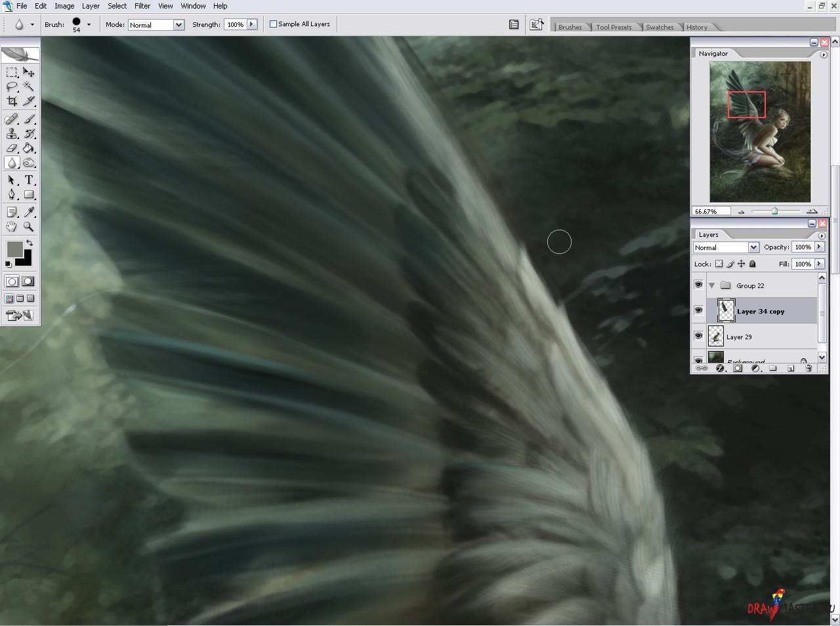The height and width of the screenshot is (626, 840).
Task: Select the Magic Wand tool
Action: (29, 87)
